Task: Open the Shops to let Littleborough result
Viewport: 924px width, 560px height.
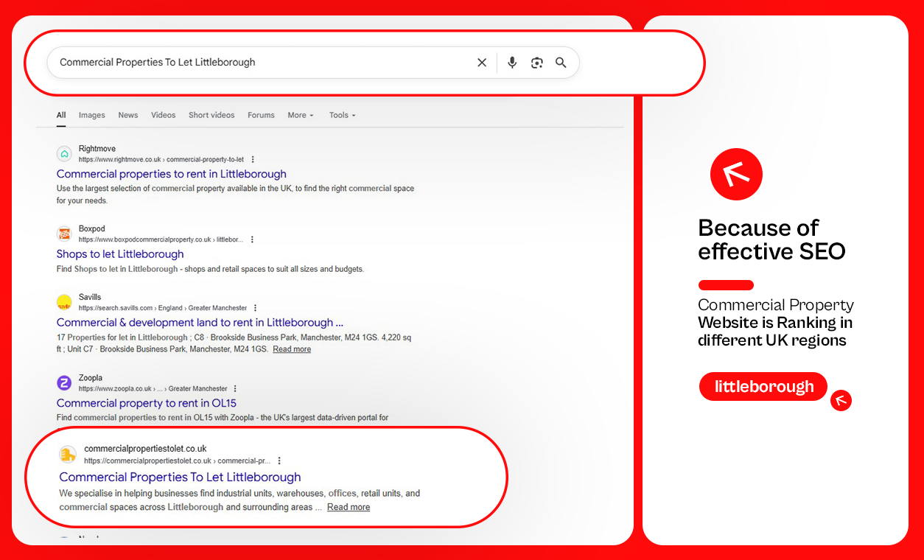Action: (x=119, y=253)
